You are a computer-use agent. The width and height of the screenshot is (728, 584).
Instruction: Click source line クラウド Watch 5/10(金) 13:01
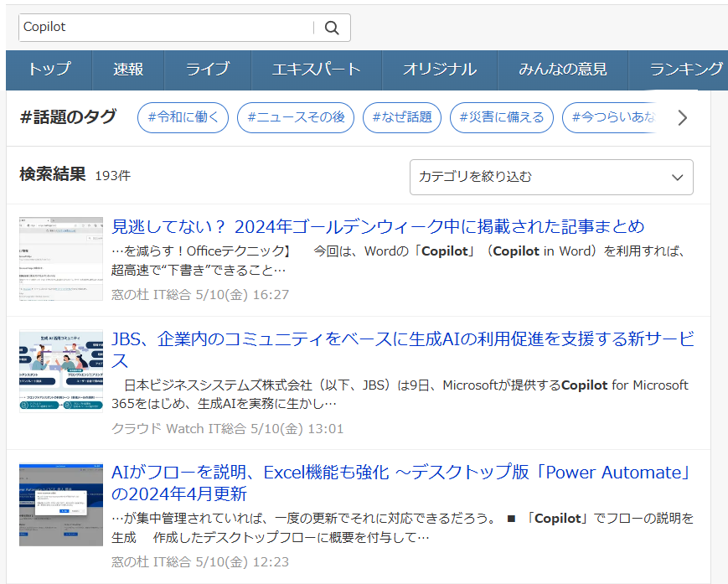click(x=228, y=428)
